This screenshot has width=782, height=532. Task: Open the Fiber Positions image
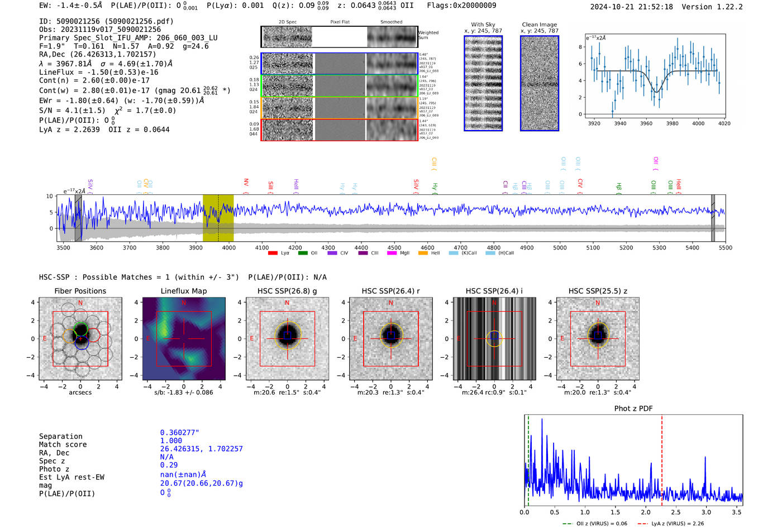tap(80, 339)
